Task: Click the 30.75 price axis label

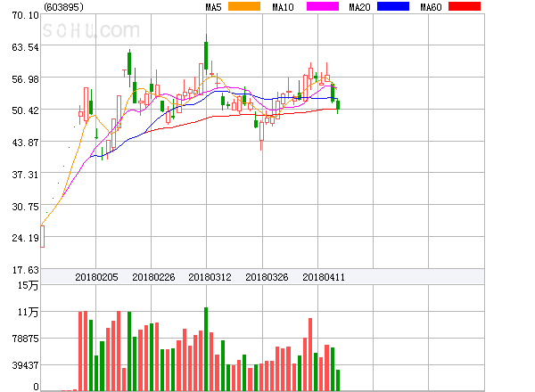Action: coord(26,207)
